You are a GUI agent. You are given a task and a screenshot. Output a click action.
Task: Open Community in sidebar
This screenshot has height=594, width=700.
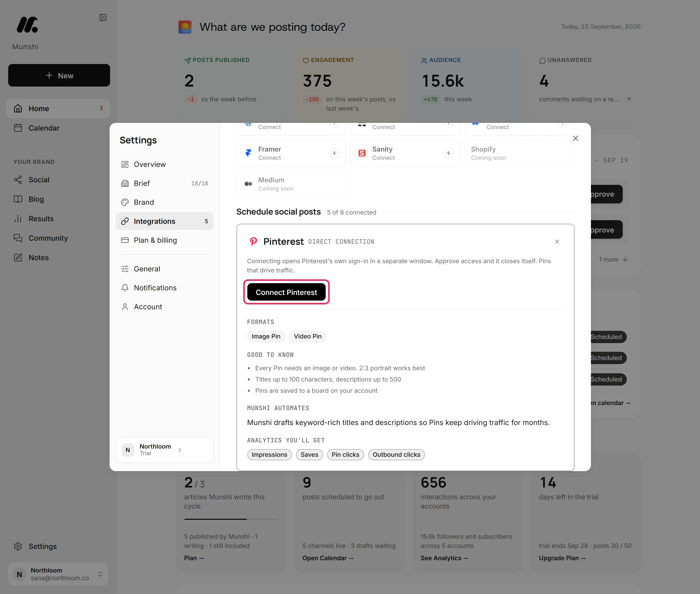click(58, 238)
